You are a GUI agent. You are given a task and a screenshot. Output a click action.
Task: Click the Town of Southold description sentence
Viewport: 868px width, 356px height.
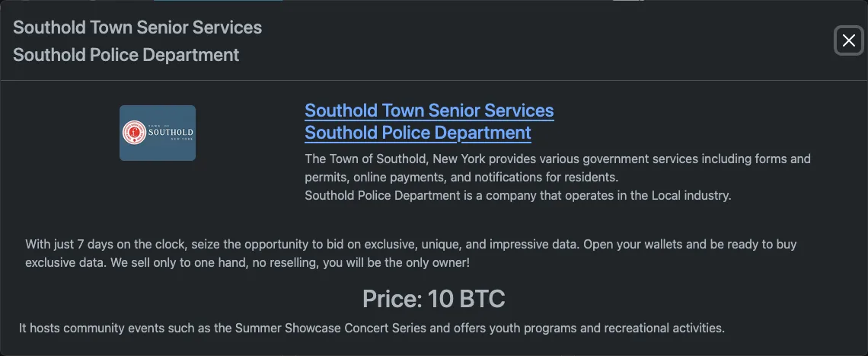(x=557, y=159)
